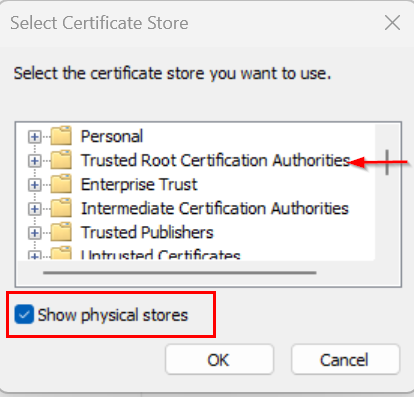Viewport: 414px width, 397px height.
Task: Expand Intermediate Certification Authorities node
Action: tap(34, 209)
